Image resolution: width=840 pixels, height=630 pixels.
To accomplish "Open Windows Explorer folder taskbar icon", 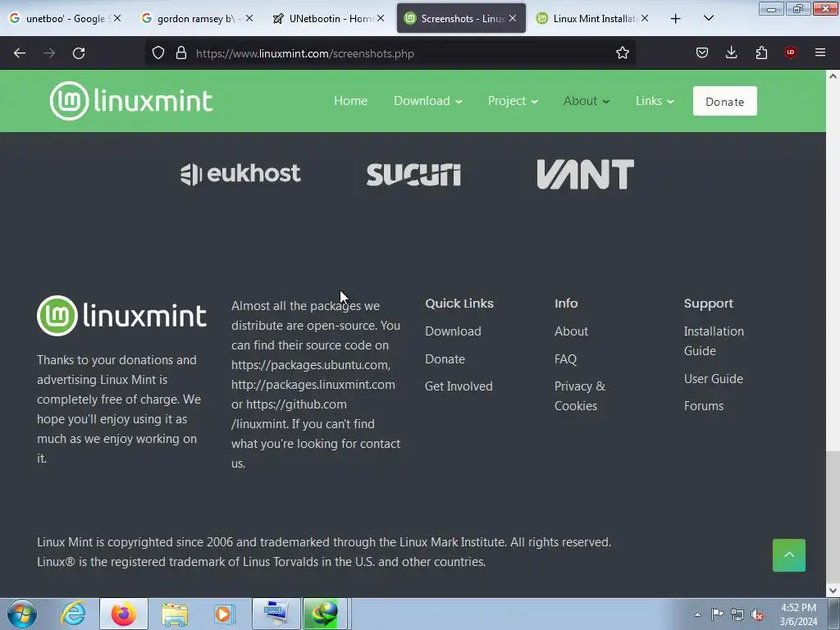I will point(175,614).
